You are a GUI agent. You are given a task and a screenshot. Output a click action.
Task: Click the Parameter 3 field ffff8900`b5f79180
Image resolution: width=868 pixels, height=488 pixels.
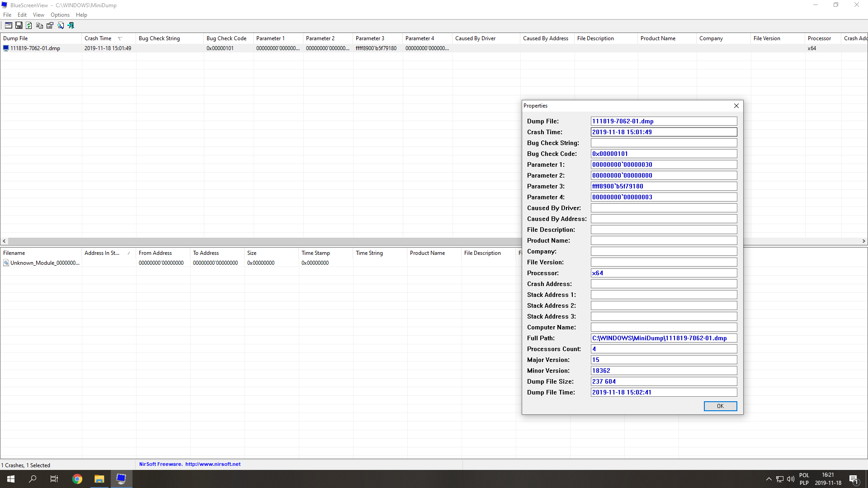pos(664,186)
